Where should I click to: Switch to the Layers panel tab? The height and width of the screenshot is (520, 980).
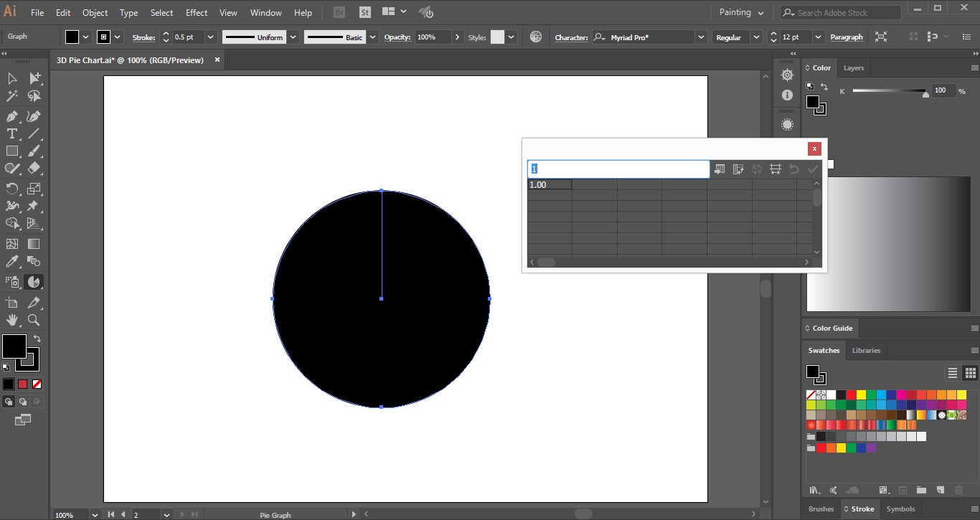853,68
